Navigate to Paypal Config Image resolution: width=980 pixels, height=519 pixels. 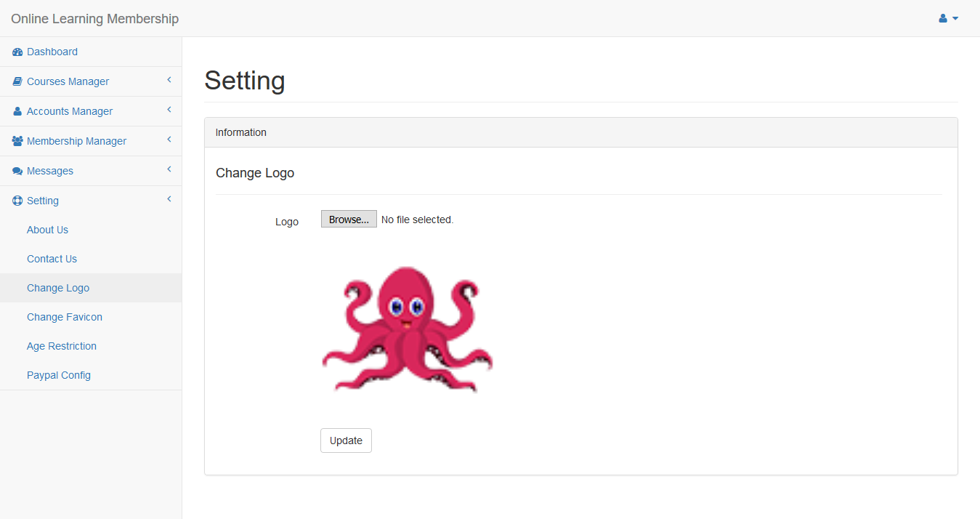(59, 375)
